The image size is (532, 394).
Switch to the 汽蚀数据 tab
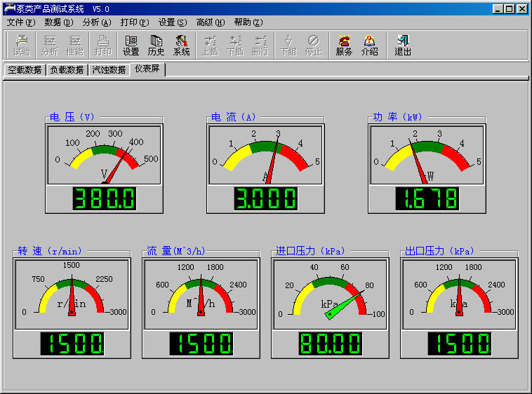click(x=109, y=70)
